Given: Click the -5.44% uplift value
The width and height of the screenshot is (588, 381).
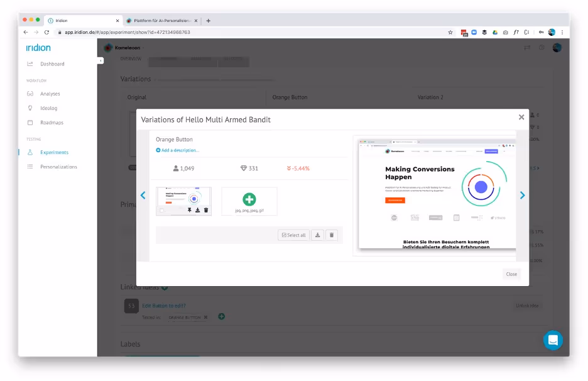Looking at the screenshot, I should [x=298, y=168].
